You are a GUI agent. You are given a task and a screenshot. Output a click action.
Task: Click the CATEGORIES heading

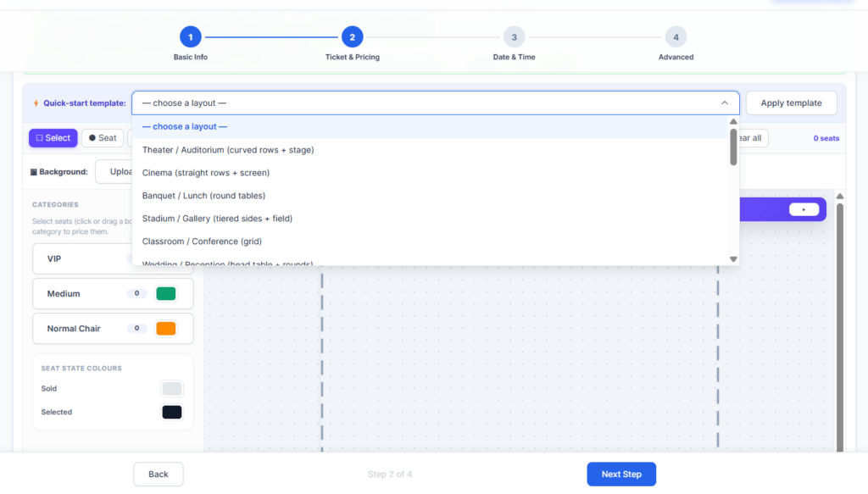(55, 205)
